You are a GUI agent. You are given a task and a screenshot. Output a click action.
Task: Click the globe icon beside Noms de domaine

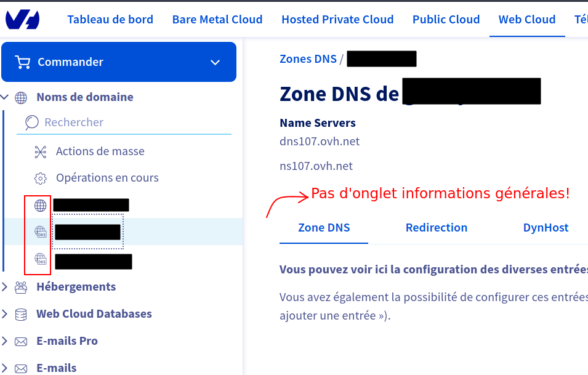pyautogui.click(x=21, y=97)
